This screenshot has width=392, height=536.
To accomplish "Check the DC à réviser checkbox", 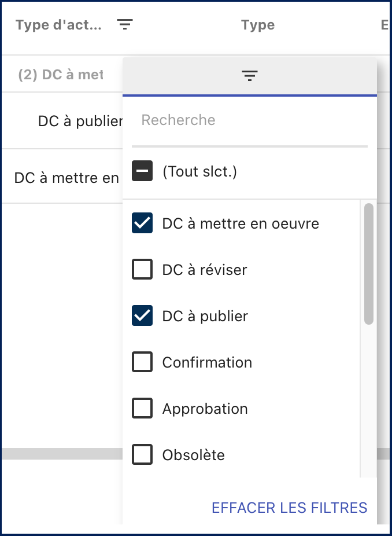I will [x=142, y=270].
